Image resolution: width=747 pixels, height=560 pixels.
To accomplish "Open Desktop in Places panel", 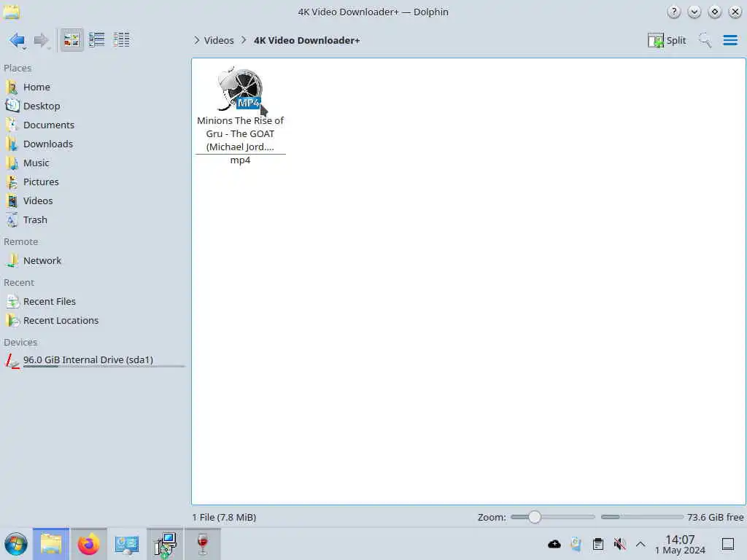I will (x=42, y=106).
